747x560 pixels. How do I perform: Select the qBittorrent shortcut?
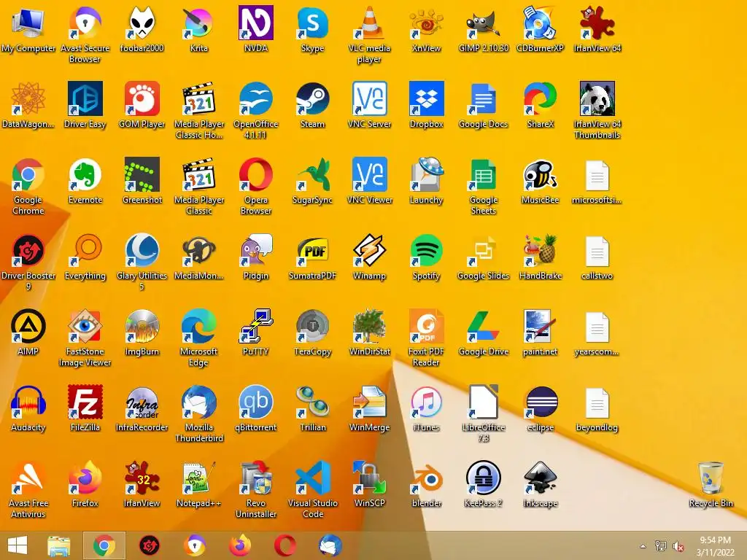tap(256, 408)
